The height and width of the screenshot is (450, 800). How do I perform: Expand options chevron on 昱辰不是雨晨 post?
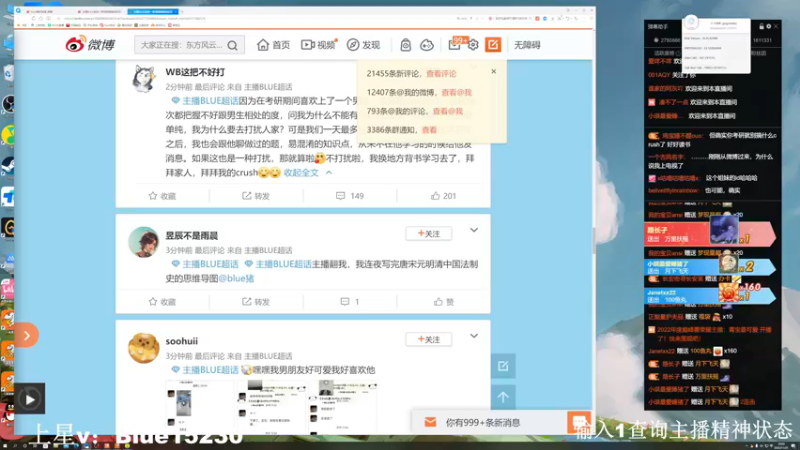[x=474, y=230]
